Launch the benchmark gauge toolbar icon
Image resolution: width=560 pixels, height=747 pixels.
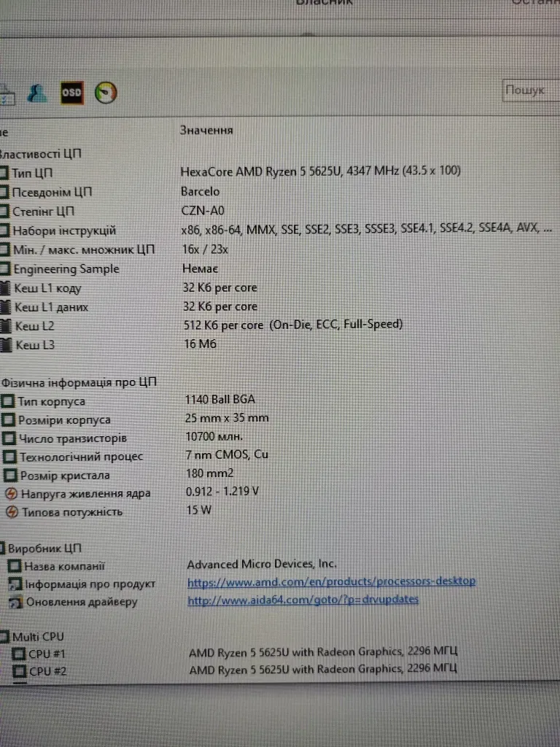pyautogui.click(x=106, y=93)
